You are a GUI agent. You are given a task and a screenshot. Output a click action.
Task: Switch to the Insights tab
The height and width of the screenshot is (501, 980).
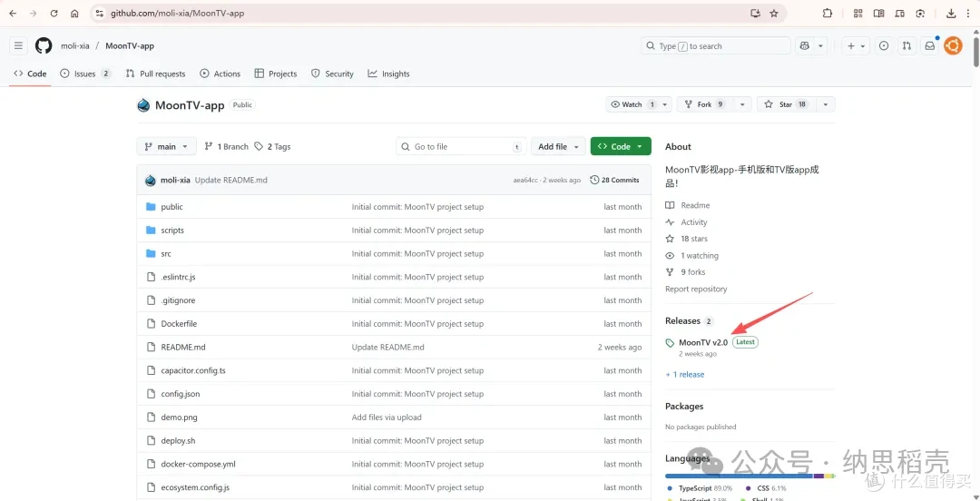tap(388, 74)
